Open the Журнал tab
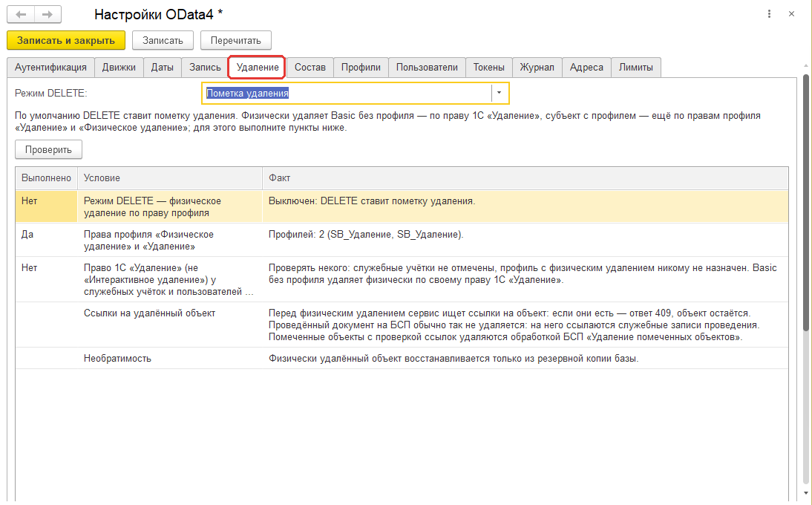Viewport: 812px width, 505px height. pos(537,68)
